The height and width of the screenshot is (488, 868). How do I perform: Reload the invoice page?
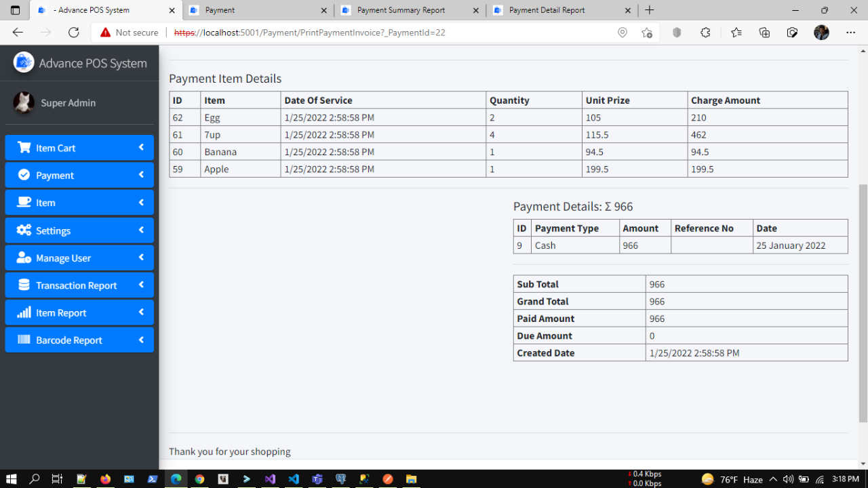[x=75, y=32]
